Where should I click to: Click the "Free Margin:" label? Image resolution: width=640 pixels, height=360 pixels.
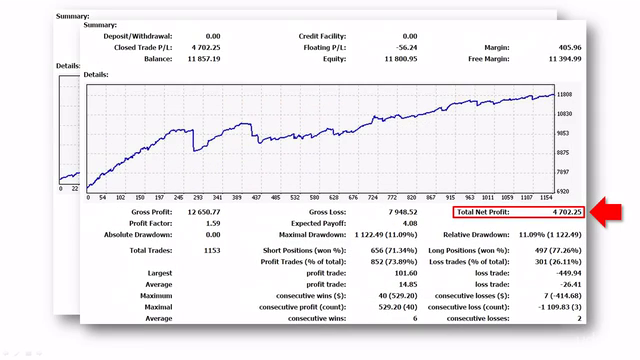tap(489, 59)
